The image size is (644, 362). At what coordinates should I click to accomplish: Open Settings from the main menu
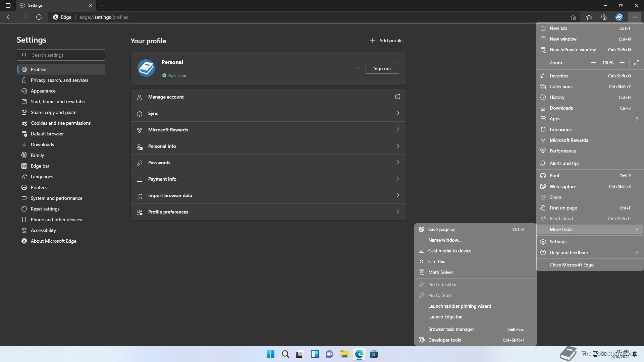(x=590, y=242)
